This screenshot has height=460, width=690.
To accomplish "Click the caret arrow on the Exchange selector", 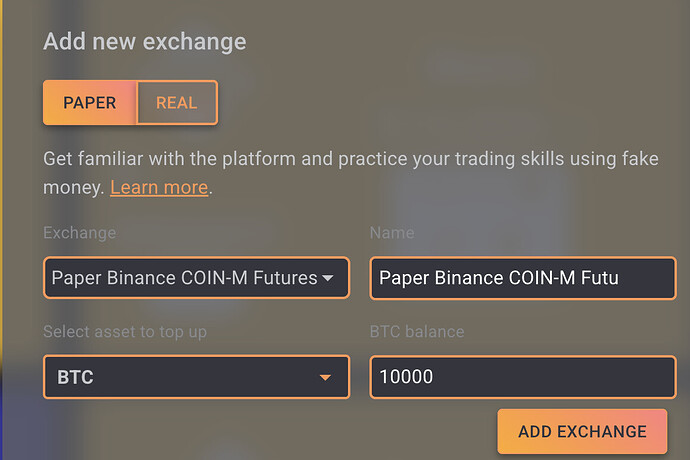I will tap(327, 278).
